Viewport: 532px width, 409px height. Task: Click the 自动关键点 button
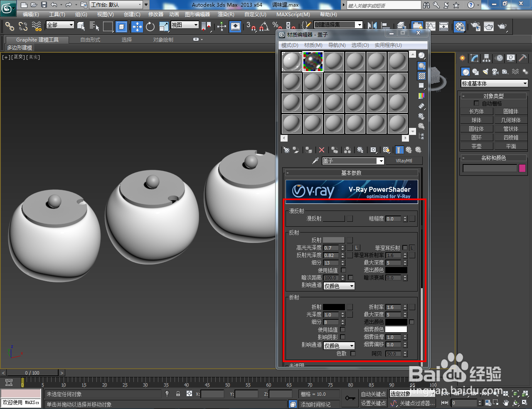coord(373,394)
